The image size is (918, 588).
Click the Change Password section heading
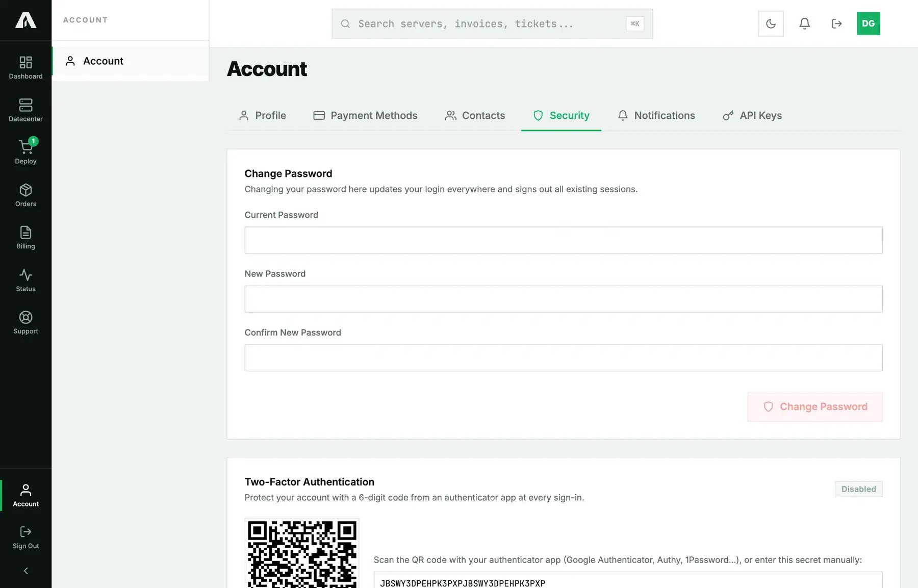click(288, 173)
